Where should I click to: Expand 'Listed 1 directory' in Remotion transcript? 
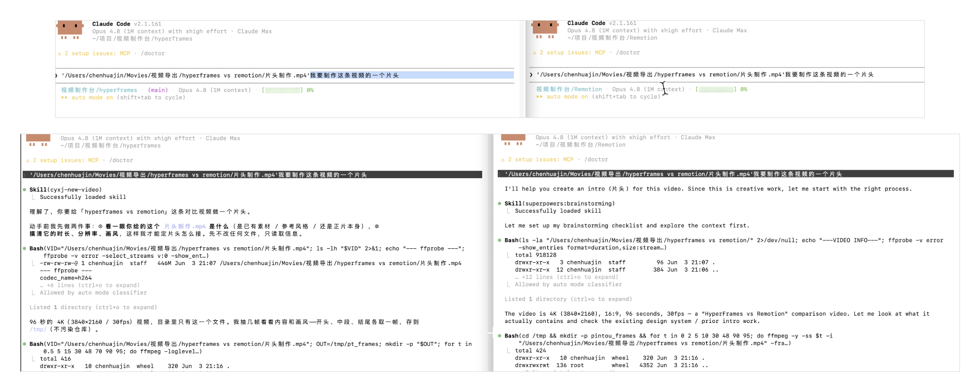coord(568,299)
